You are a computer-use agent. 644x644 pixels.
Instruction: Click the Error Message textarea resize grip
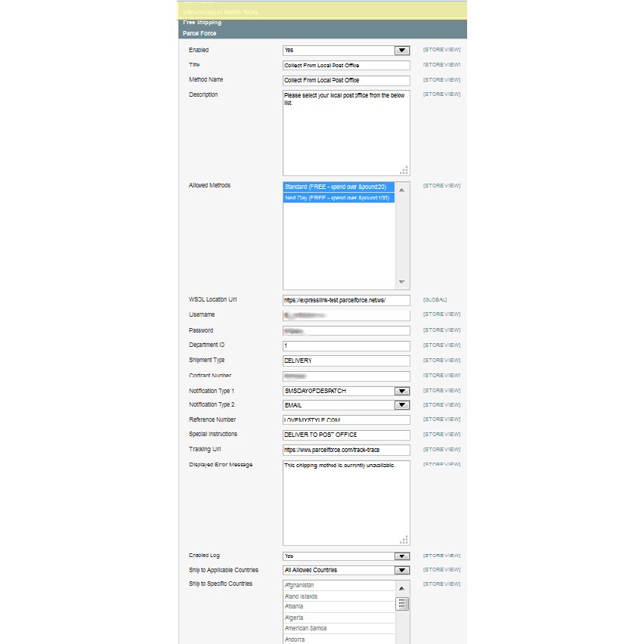pos(404,540)
